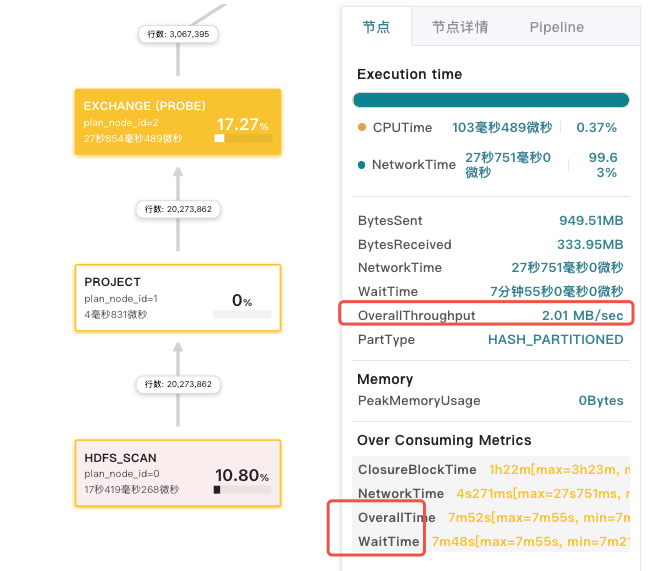
Task: Click row count label above PROJECT node
Action: 177,210
